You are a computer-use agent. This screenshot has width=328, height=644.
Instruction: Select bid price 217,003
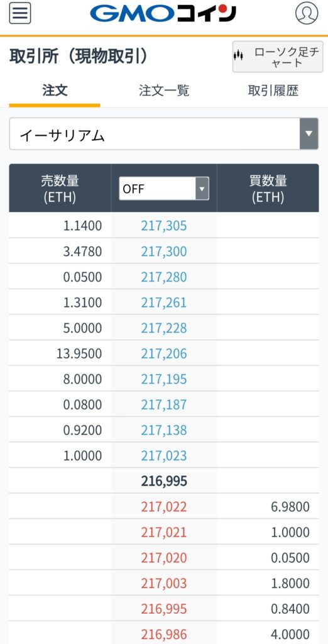click(164, 583)
